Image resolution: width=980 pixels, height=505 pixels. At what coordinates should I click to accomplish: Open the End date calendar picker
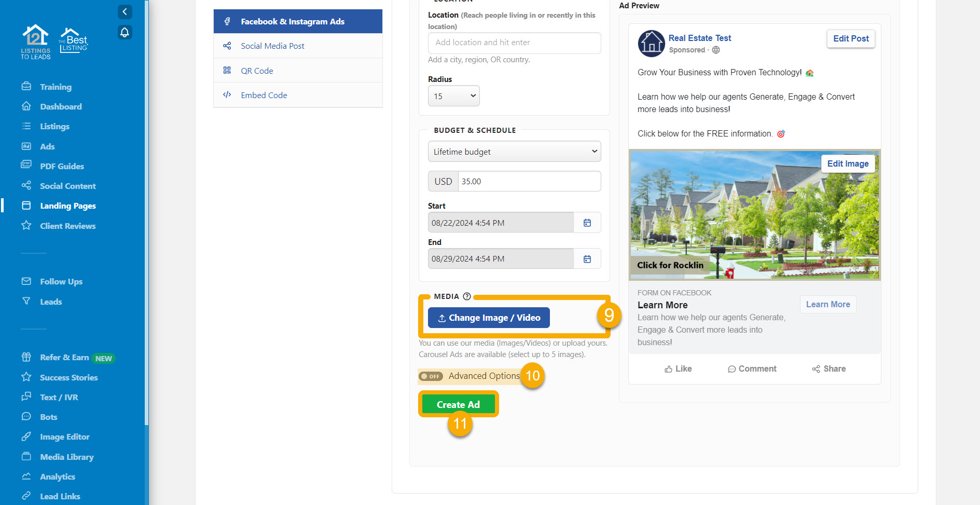tap(587, 259)
